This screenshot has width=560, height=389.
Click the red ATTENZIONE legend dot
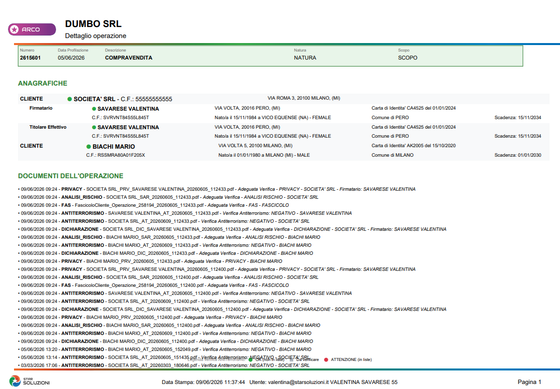[x=326, y=360]
